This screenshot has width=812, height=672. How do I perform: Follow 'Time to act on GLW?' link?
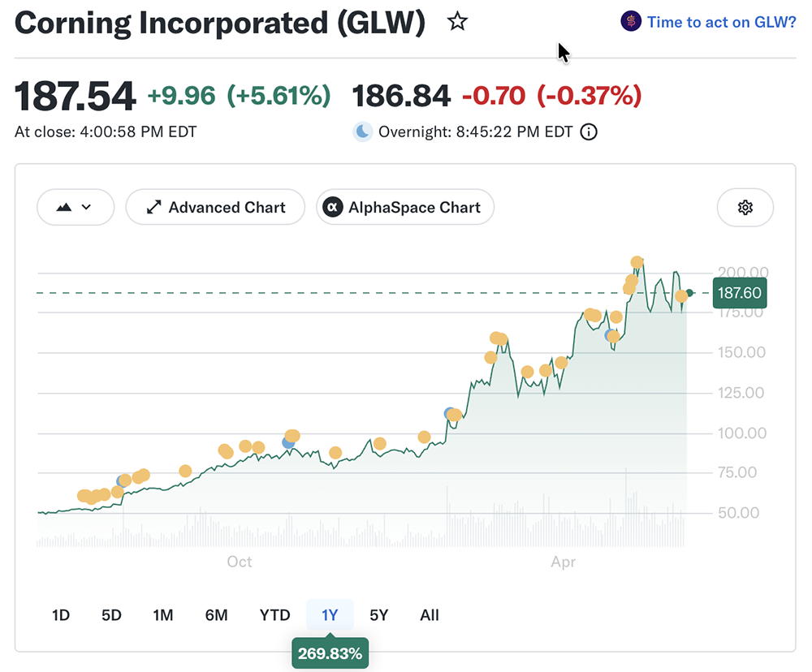pyautogui.click(x=721, y=22)
